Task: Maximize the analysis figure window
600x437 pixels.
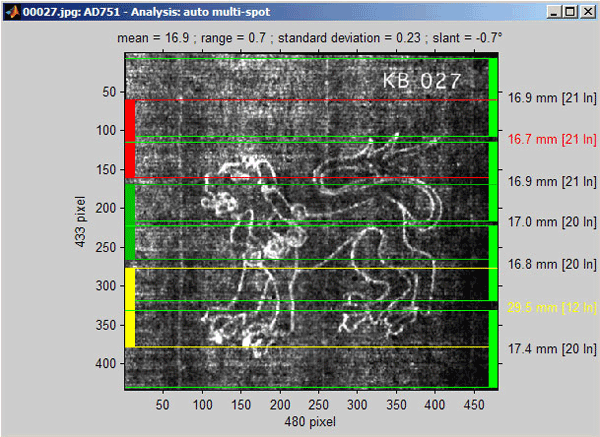Action: pos(571,12)
